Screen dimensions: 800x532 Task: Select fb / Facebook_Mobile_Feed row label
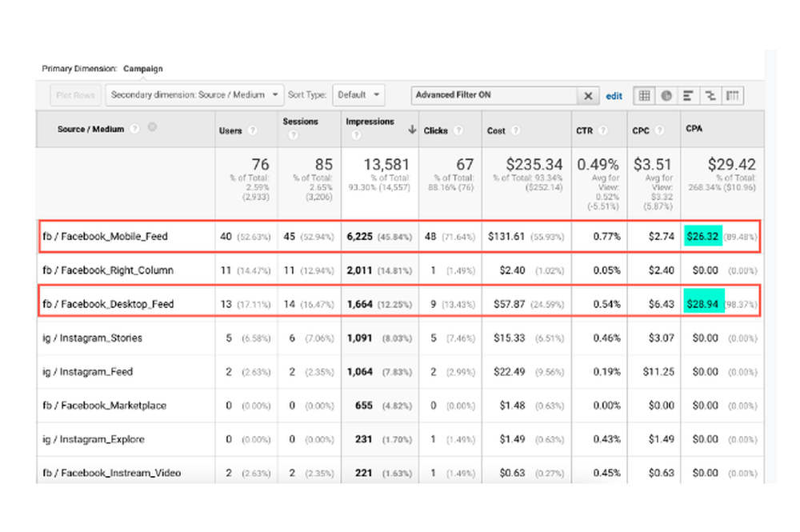[x=105, y=236]
